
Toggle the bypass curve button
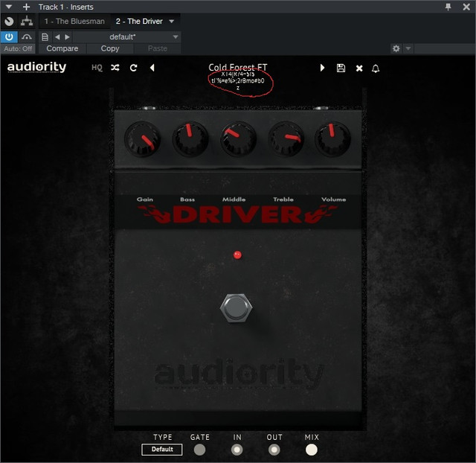tap(27, 37)
